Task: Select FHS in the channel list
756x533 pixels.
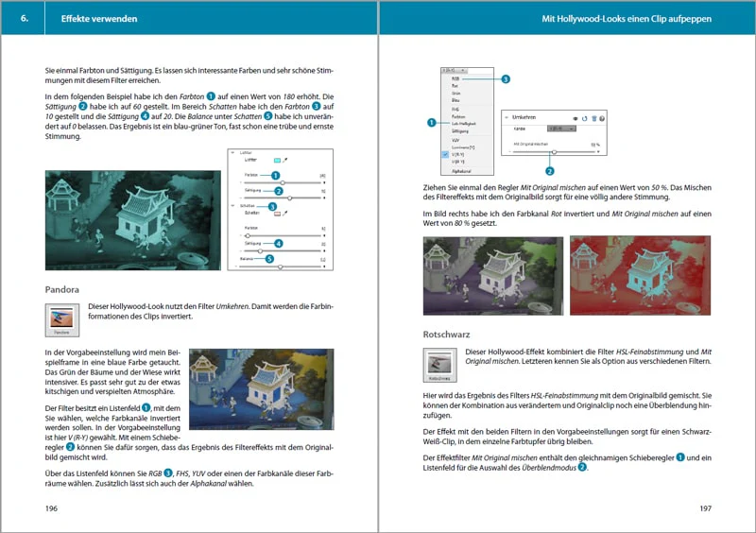Action: click(x=455, y=110)
